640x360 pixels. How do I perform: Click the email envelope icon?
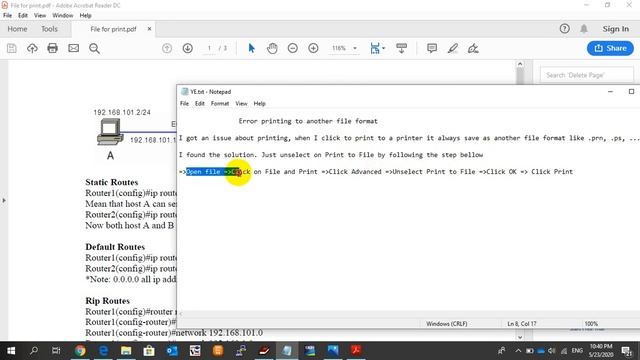click(x=73, y=48)
